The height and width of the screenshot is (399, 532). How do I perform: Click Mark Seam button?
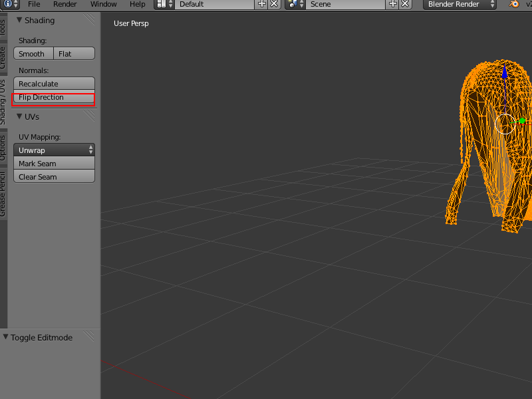[54, 163]
